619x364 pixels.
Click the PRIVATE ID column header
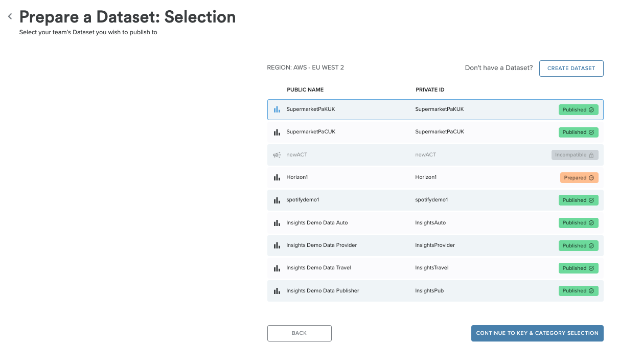pyautogui.click(x=429, y=89)
